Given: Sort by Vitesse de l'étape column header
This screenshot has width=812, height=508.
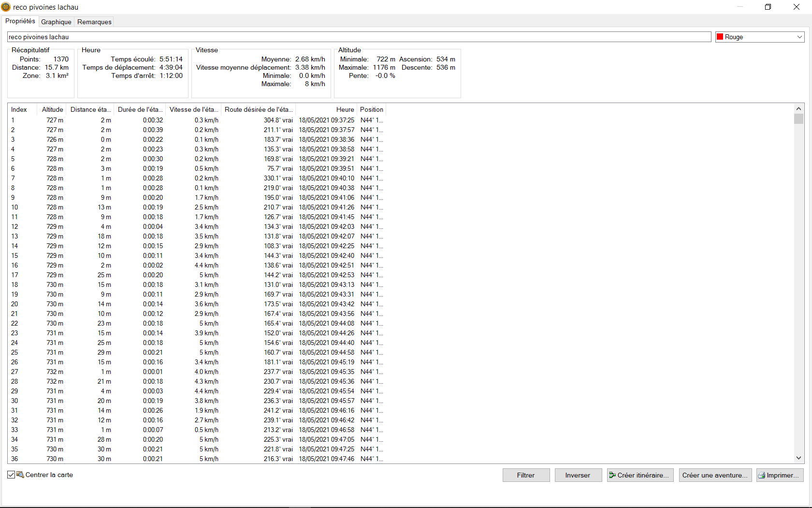Looking at the screenshot, I should pos(194,109).
